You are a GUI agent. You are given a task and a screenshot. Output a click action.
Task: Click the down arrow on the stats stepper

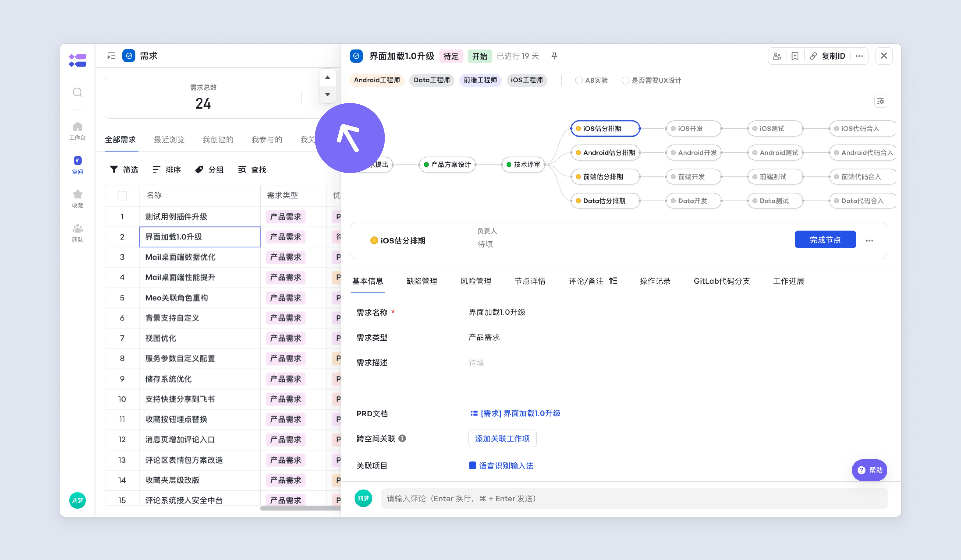click(327, 95)
